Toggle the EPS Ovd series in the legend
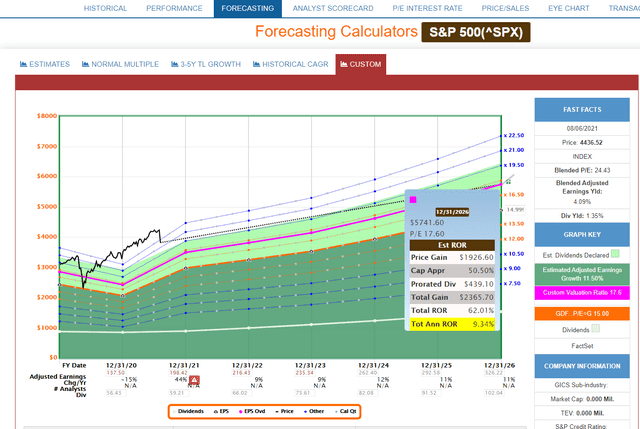The image size is (640, 429). [252, 411]
